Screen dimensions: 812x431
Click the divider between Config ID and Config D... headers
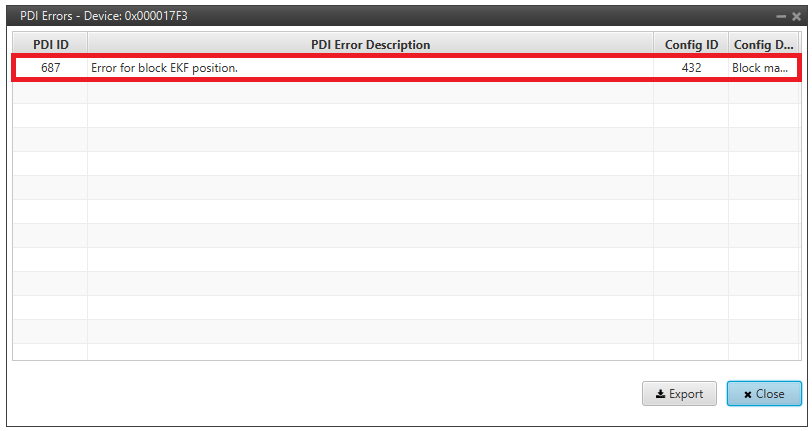tap(728, 45)
